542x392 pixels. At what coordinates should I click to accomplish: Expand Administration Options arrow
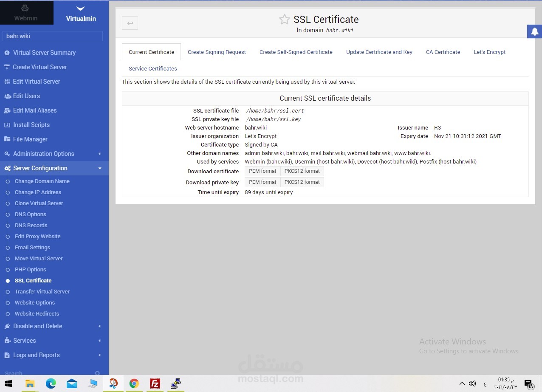pyautogui.click(x=99, y=154)
